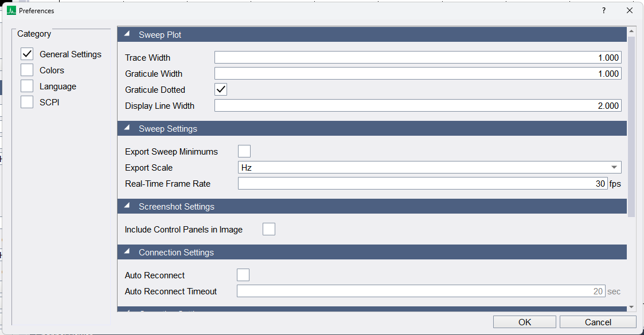The height and width of the screenshot is (335, 644).
Task: Uncheck the Graticule Dotted checkbox
Action: coord(221,89)
